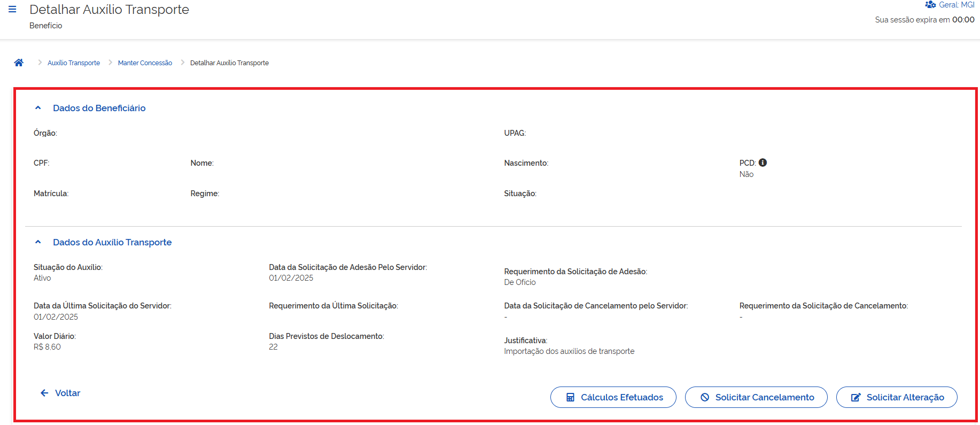
Task: Navigate to Manter Concessão breadcrumb
Action: [x=145, y=63]
